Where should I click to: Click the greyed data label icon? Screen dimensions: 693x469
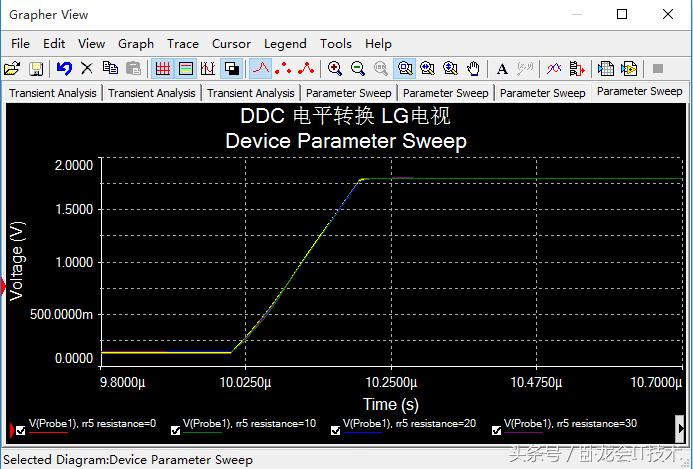[x=525, y=69]
